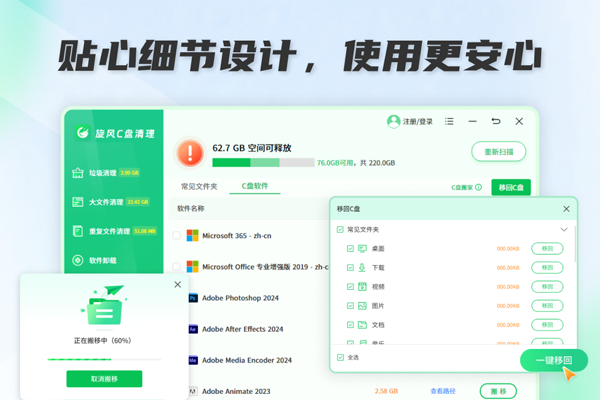Click the Adobe Media Encoder 2024 icon
The image size is (600, 400).
pyautogui.click(x=193, y=360)
